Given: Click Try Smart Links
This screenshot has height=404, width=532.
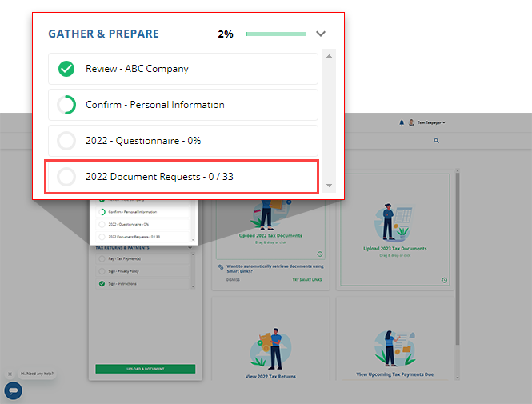Looking at the screenshot, I should click(307, 280).
